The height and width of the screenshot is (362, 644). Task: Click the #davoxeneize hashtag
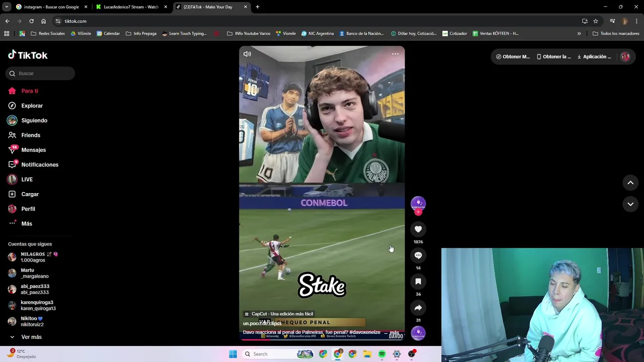pyautogui.click(x=365, y=332)
